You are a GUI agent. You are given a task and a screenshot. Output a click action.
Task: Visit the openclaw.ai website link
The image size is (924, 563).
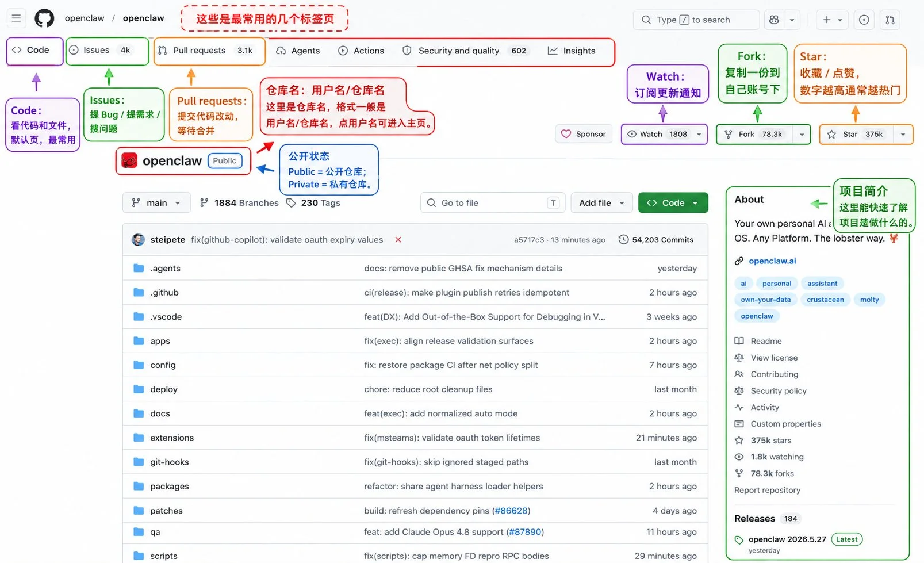(x=772, y=261)
